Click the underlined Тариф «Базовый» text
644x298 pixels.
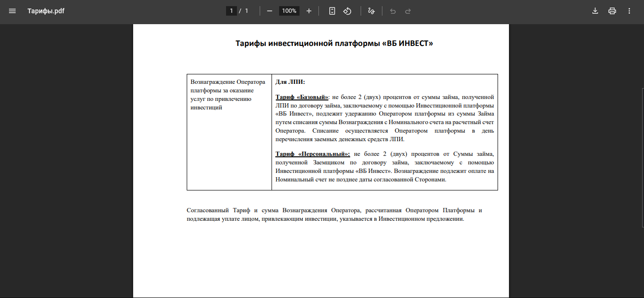(x=302, y=97)
